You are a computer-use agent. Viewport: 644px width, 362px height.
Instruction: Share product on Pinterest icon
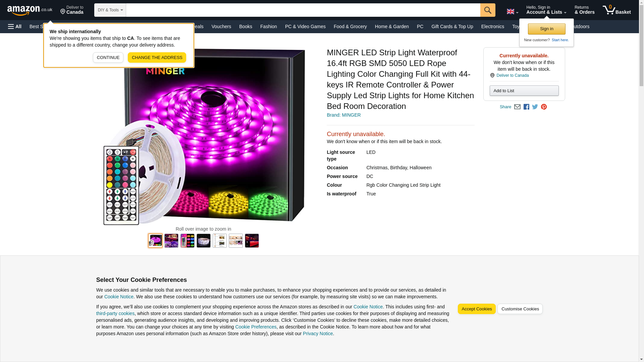[544, 107]
